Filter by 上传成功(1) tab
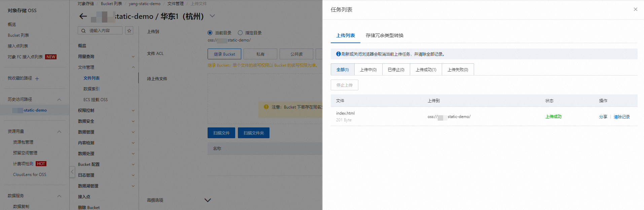This screenshot has height=210, width=644. (426, 69)
